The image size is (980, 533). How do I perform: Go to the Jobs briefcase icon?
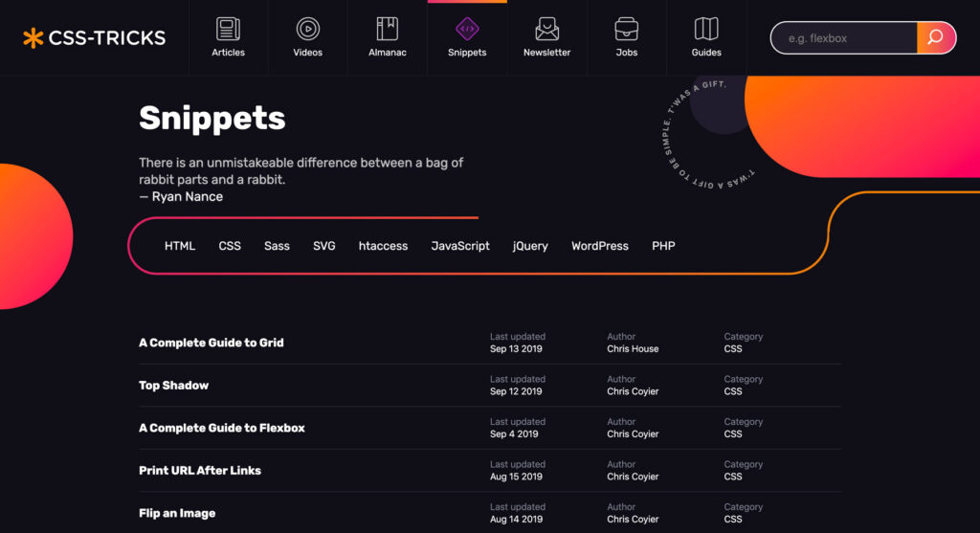[x=626, y=29]
